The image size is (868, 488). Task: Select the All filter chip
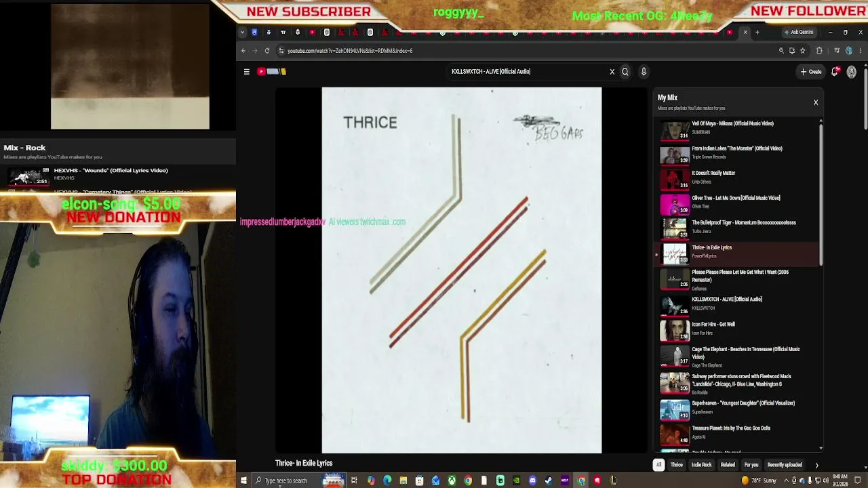pyautogui.click(x=658, y=465)
